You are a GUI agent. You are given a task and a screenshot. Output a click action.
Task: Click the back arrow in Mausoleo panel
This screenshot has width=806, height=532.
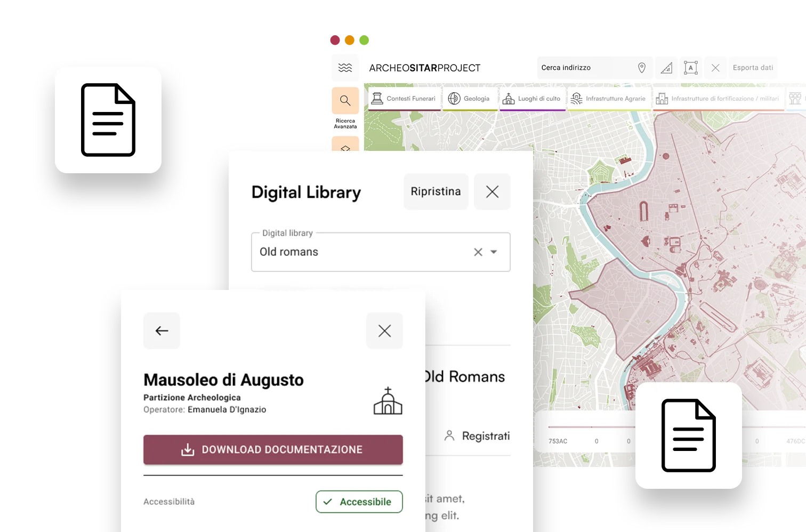162,331
